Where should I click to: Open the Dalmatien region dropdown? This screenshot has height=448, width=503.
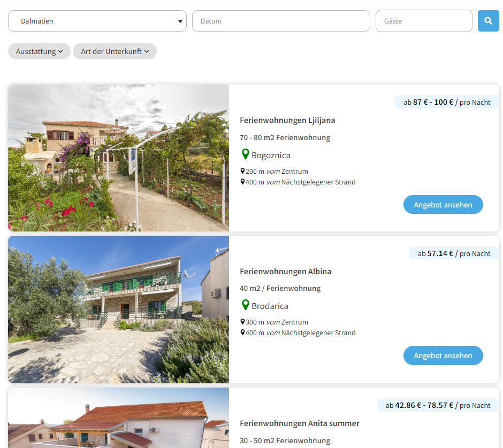click(x=97, y=21)
